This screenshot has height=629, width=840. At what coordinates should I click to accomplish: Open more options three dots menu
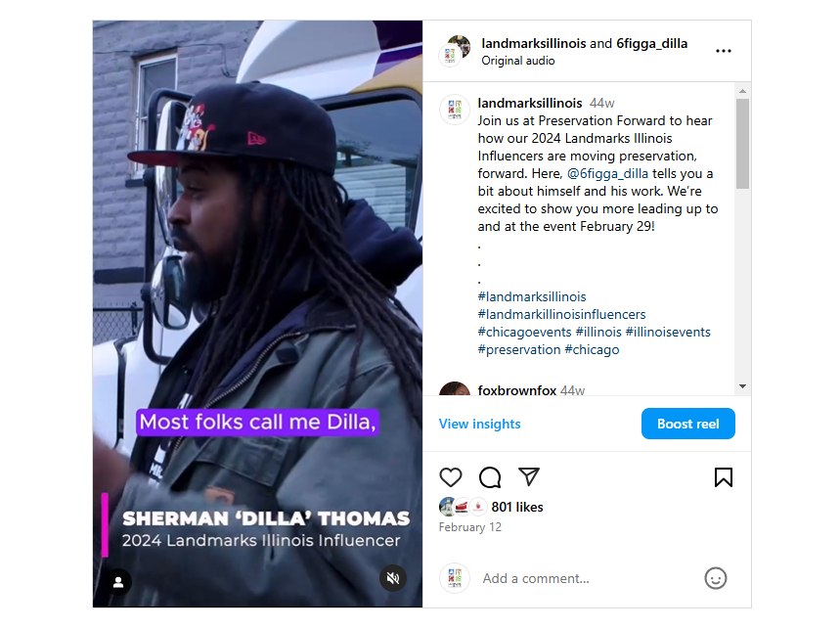click(724, 51)
